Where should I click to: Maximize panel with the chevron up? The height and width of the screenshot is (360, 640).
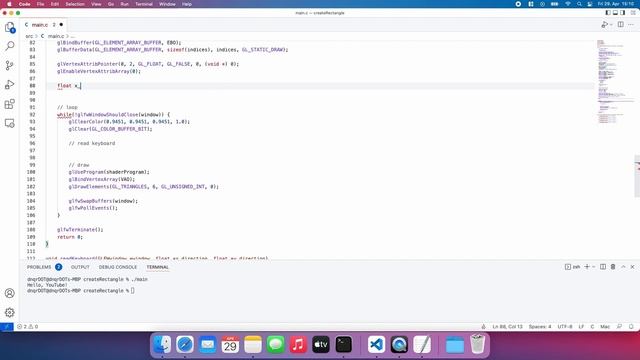pos(623,267)
